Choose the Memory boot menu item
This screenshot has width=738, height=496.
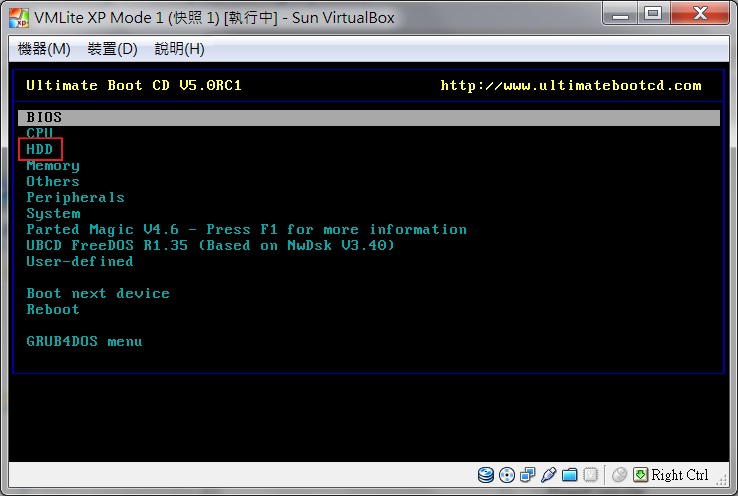tap(53, 166)
